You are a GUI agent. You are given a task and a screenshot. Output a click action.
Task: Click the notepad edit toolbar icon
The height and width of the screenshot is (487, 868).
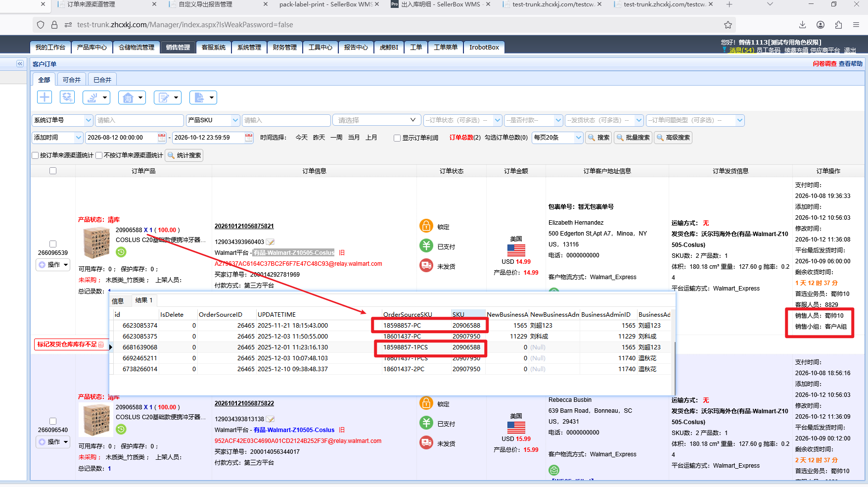click(x=168, y=97)
